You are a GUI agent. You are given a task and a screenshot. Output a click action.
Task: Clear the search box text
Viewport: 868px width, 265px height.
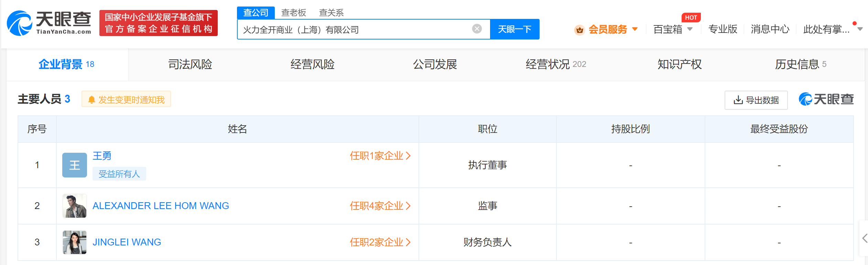click(x=477, y=29)
